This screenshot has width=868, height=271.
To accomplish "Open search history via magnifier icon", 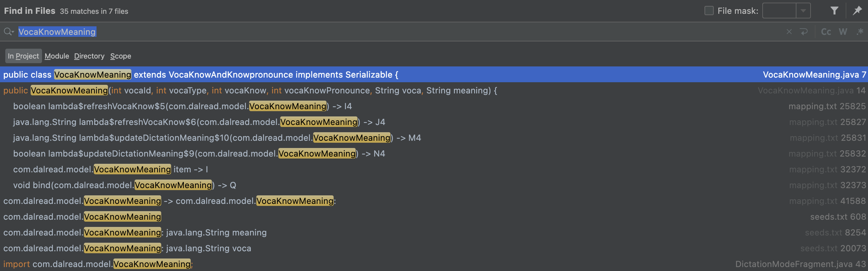I will click(x=9, y=32).
